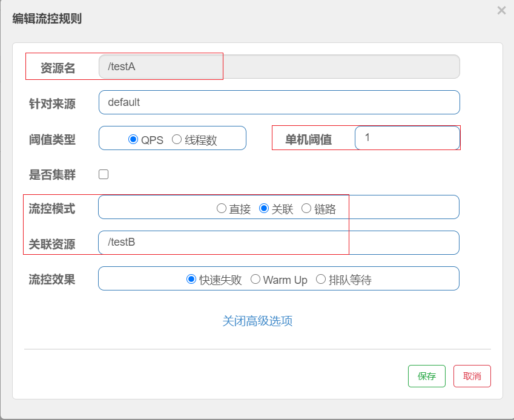Select Warm Up flow control effect
The width and height of the screenshot is (514, 420).
point(255,280)
